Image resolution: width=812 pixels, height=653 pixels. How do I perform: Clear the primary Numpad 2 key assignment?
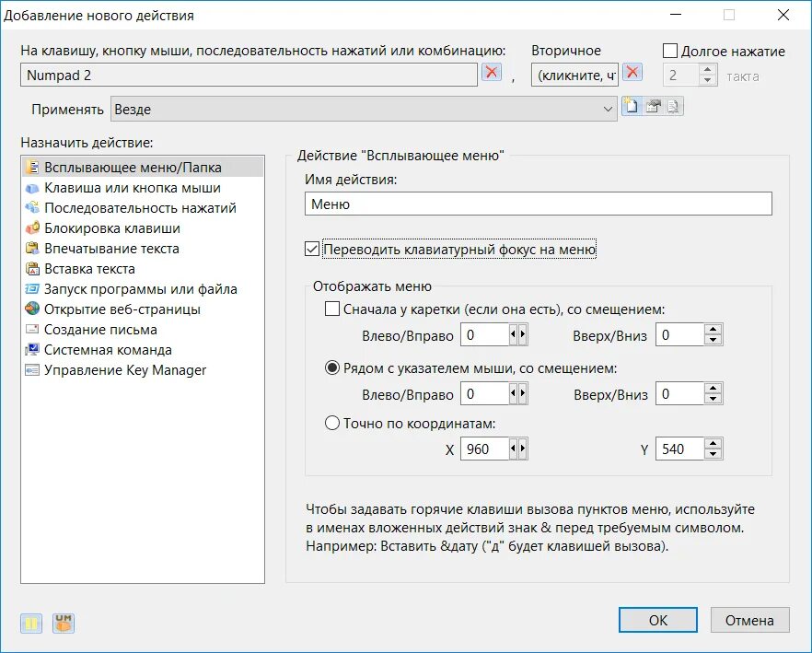(x=492, y=72)
